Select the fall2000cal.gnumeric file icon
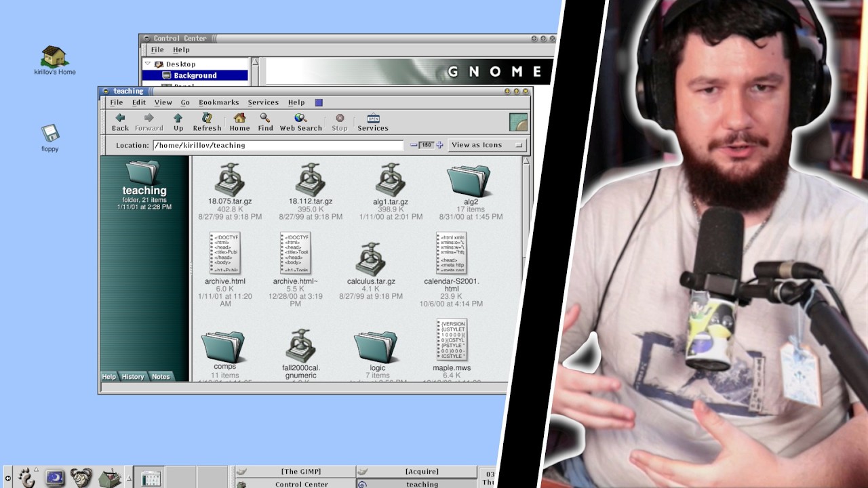Viewport: 868px width, 488px height. pos(300,346)
